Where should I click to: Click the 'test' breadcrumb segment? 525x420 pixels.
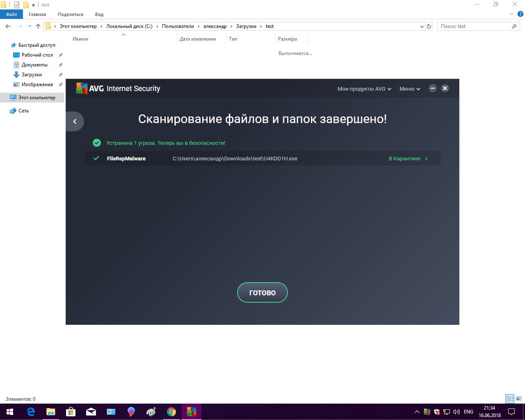[269, 26]
